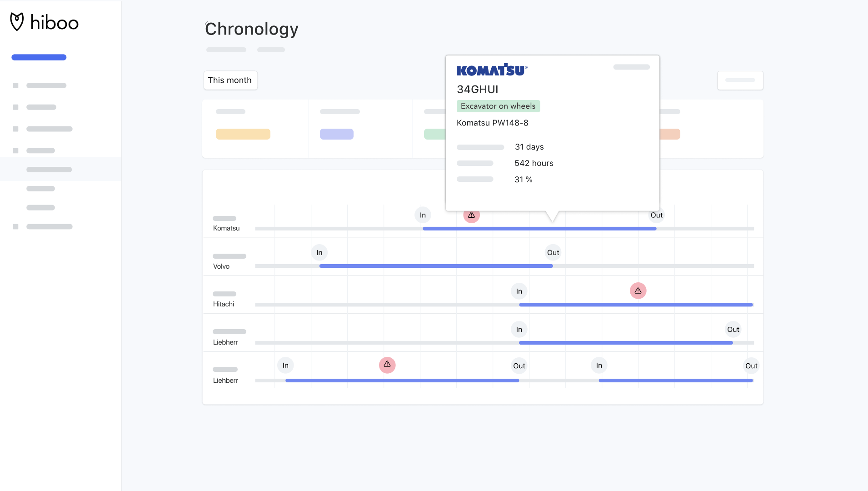Select the Liehberr row label
Image resolution: width=868 pixels, height=491 pixels.
(x=225, y=381)
